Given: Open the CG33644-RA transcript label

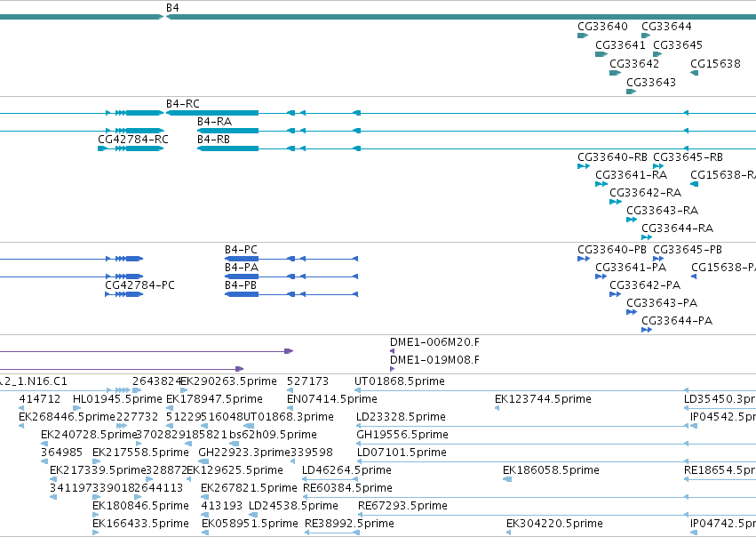Looking at the screenshot, I should 677,228.
